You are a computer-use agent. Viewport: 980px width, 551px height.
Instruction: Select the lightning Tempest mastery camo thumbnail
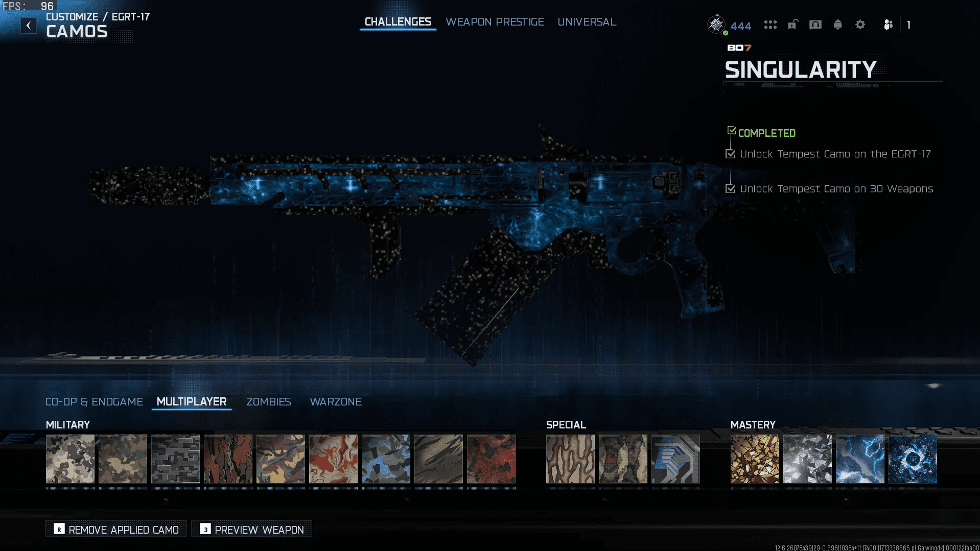tap(859, 459)
